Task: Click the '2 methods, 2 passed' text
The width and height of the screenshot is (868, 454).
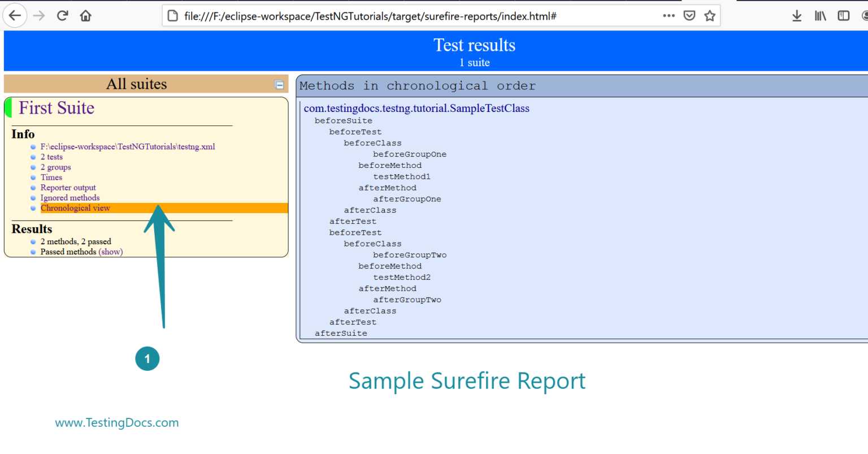Action: 76,241
